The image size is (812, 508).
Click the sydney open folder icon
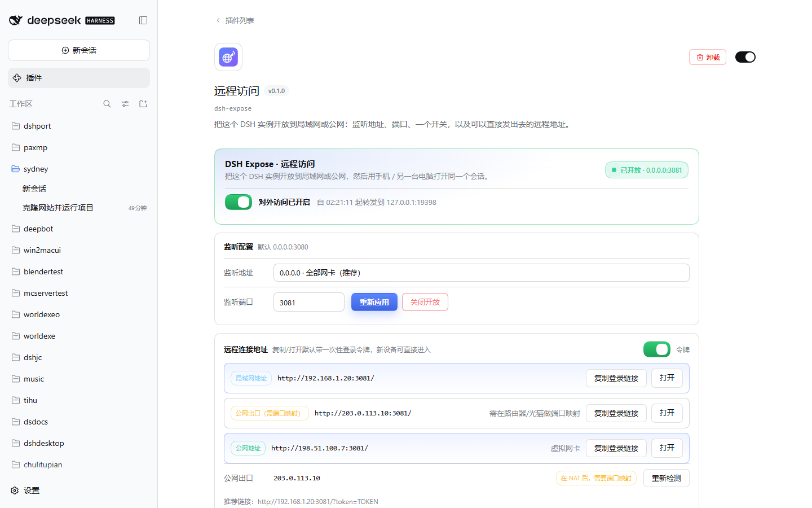(16, 169)
